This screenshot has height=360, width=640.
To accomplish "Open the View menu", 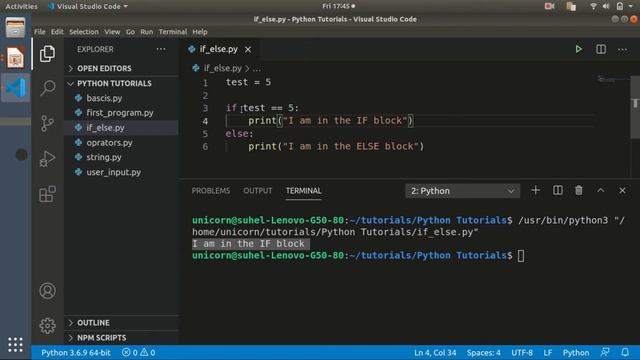I will tap(112, 32).
